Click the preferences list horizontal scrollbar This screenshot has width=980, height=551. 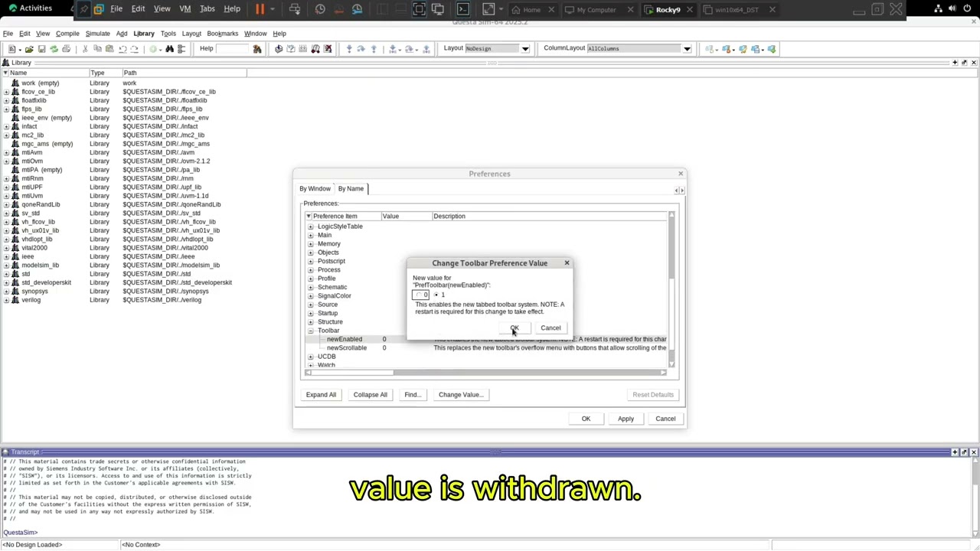coord(485,373)
